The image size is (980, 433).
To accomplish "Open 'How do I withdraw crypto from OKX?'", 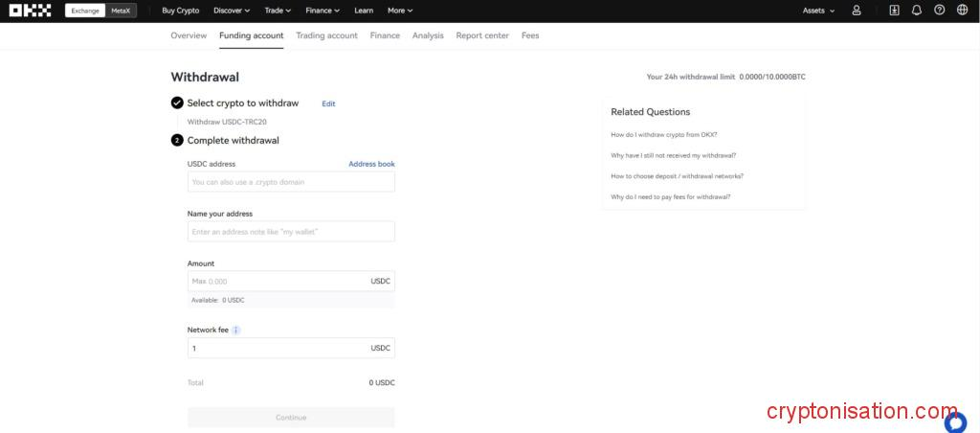I will point(664,134).
